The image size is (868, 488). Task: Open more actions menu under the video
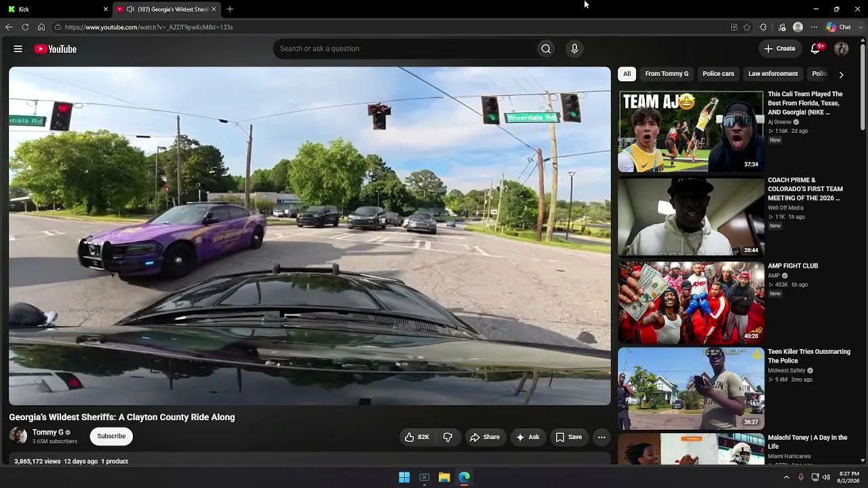pyautogui.click(x=601, y=437)
